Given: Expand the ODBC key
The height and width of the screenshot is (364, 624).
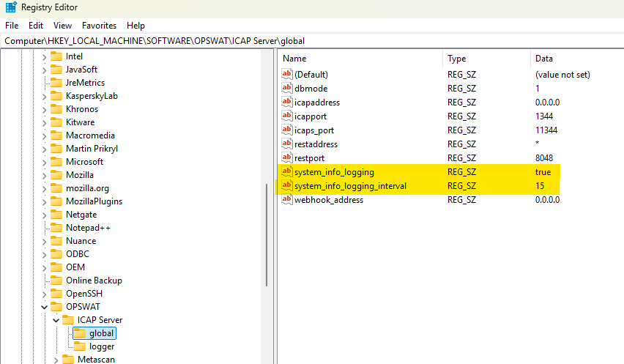Looking at the screenshot, I should (x=44, y=255).
